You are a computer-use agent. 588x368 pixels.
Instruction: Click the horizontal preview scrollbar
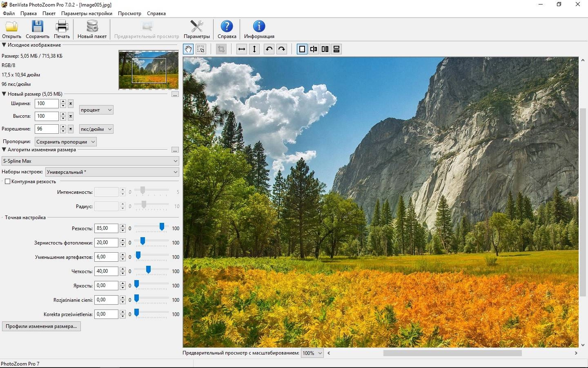click(452, 353)
